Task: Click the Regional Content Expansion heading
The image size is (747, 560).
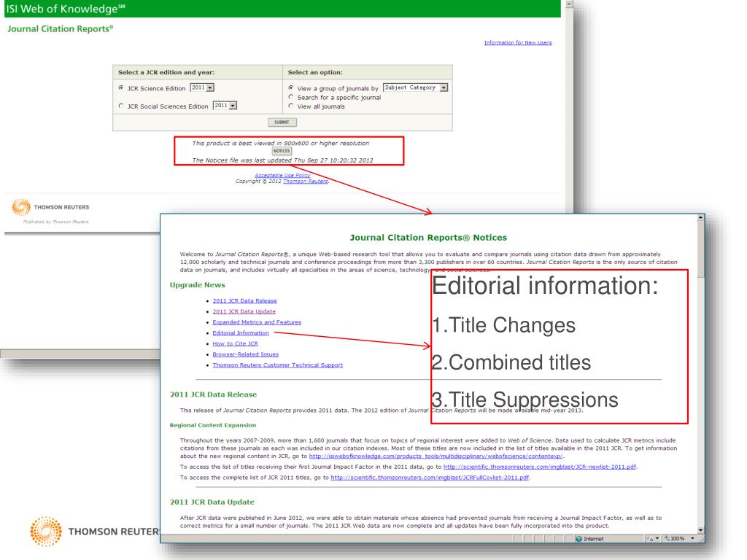Action: 213,425
